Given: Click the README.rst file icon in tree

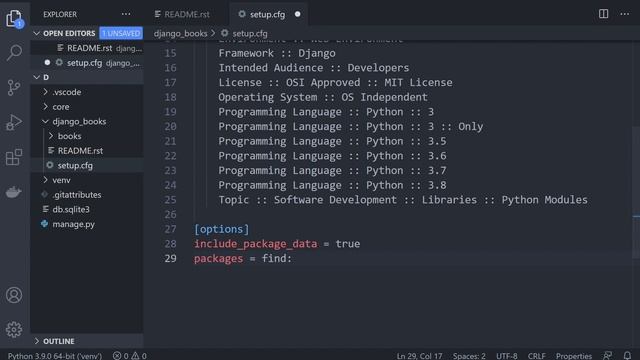Looking at the screenshot, I should click(x=51, y=151).
